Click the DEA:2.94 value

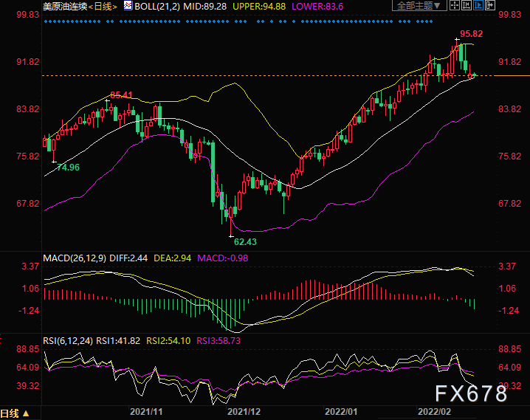pos(173,258)
